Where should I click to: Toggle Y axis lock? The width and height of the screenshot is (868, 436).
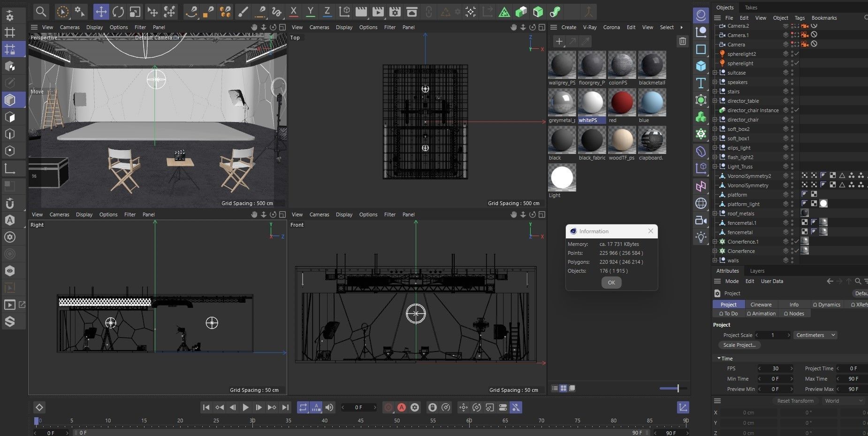point(310,11)
